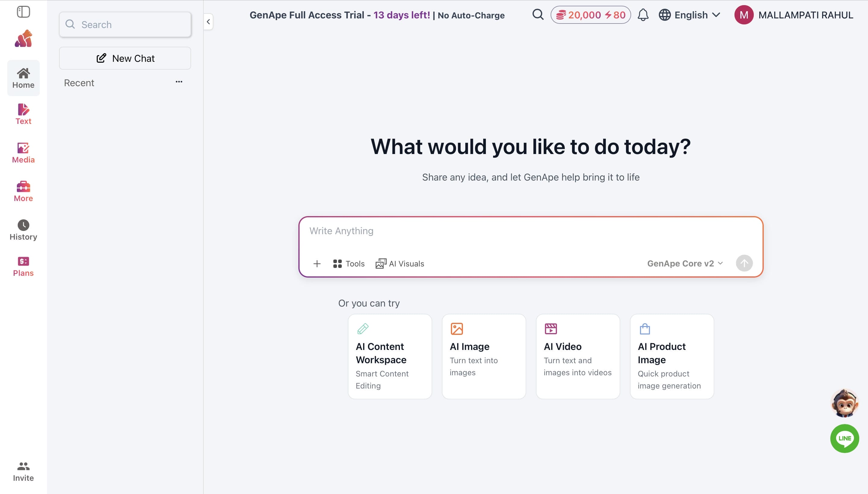
Task: Open Recent chats options menu
Action: [179, 82]
